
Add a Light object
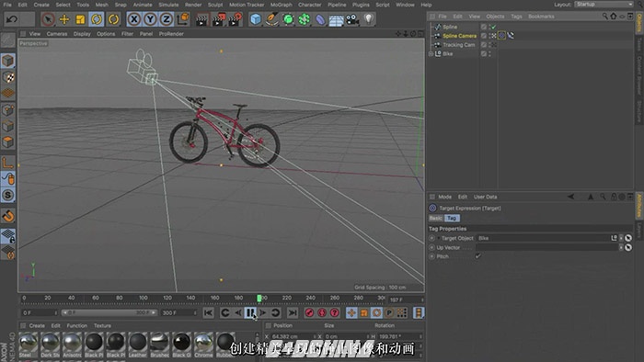pyautogui.click(x=369, y=19)
